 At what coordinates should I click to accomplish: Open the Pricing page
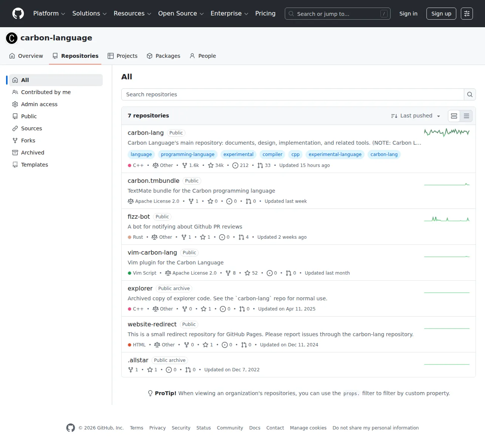click(x=265, y=14)
